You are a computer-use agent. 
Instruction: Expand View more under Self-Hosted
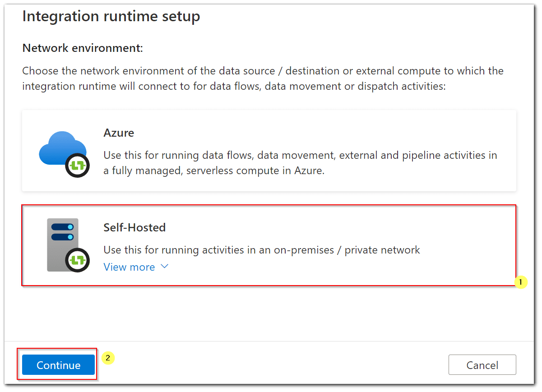click(x=136, y=267)
